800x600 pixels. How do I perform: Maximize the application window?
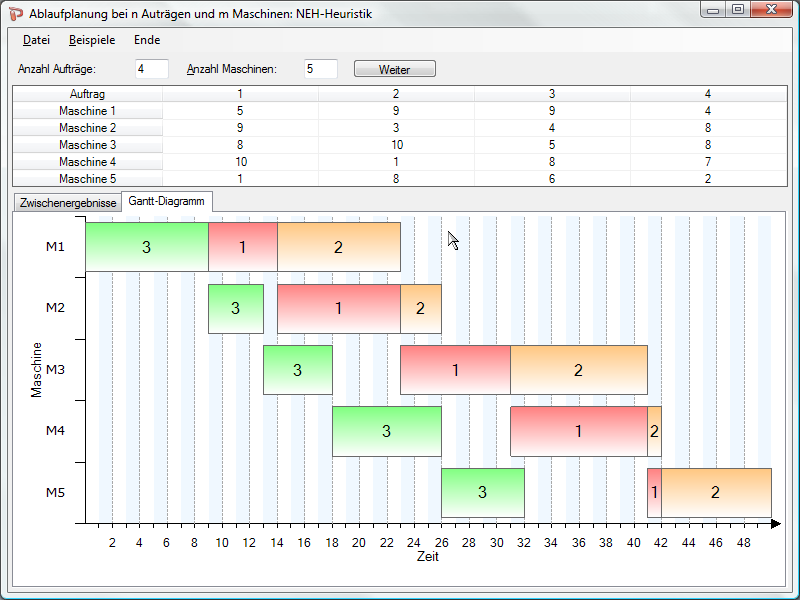tap(738, 10)
